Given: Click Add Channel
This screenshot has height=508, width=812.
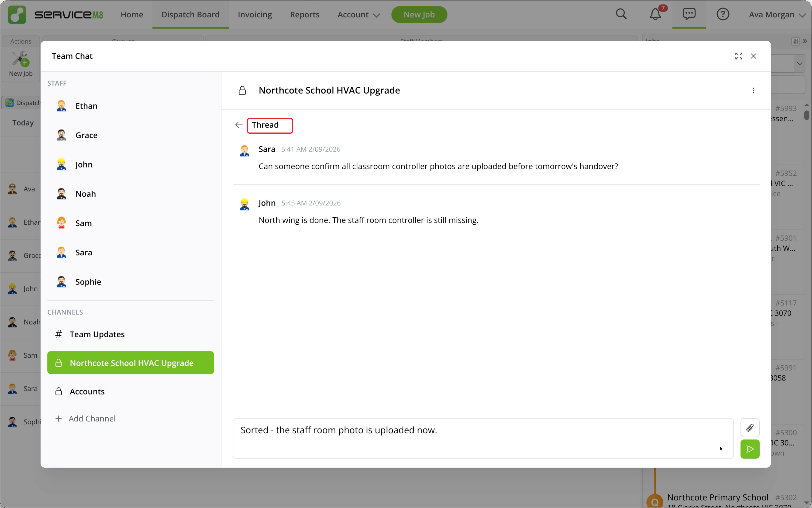Looking at the screenshot, I should [85, 418].
